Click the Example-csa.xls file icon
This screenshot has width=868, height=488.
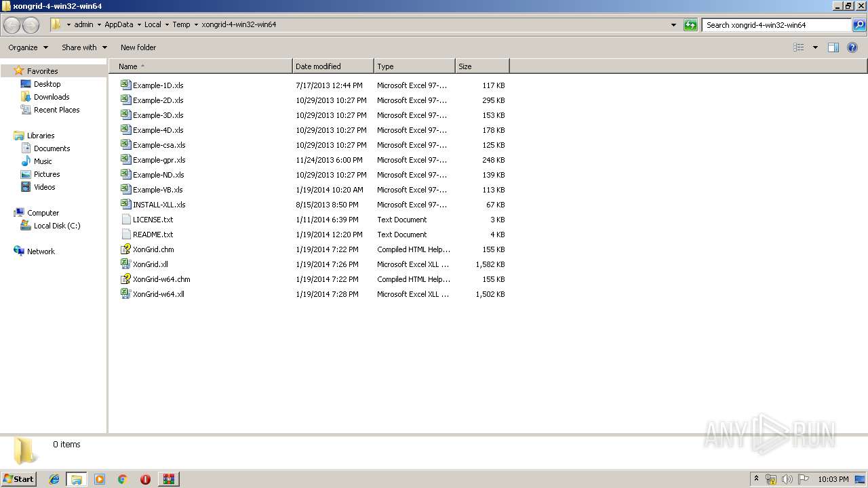[125, 144]
